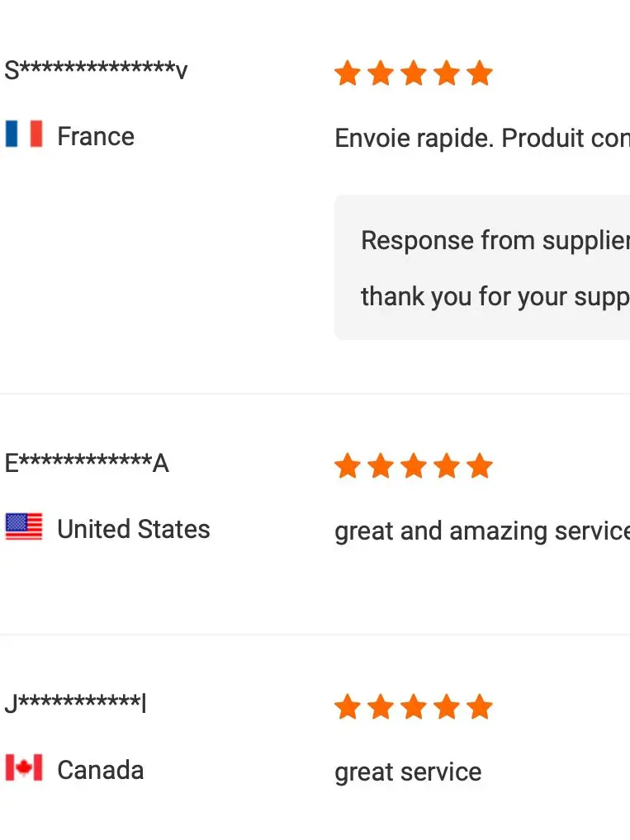Click the "Envoie rapide" review text
The width and height of the screenshot is (630, 840).
[481, 139]
